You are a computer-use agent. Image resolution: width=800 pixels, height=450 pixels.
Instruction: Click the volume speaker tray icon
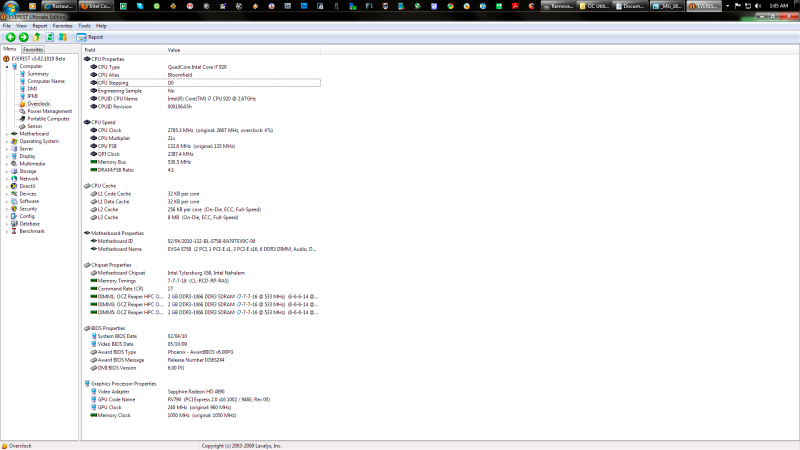pyautogui.click(x=758, y=6)
